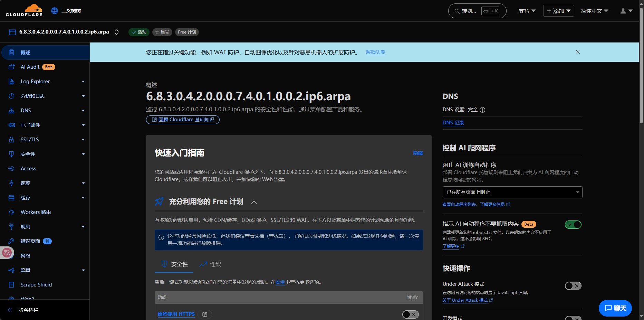Viewport: 644px width, 320px height.
Task: Dismiss the blue upgrade banner
Action: pos(577,52)
